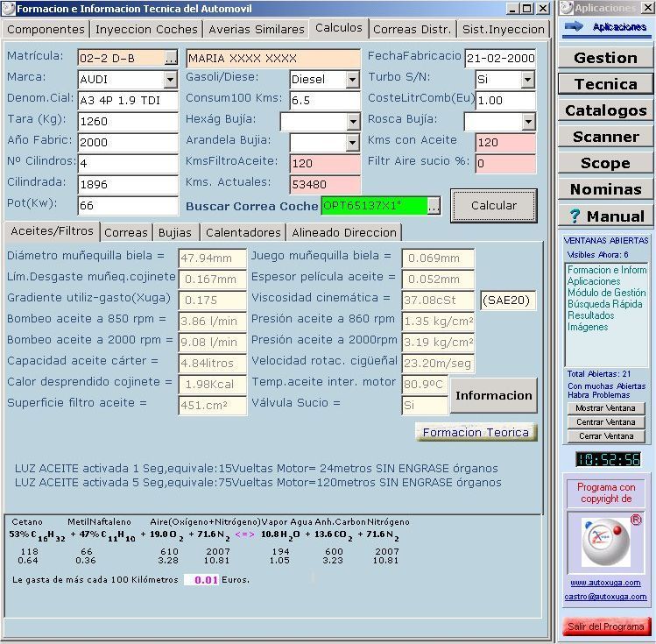Expand the Marca dropdown
The width and height of the screenshot is (656, 644).
pos(170,79)
